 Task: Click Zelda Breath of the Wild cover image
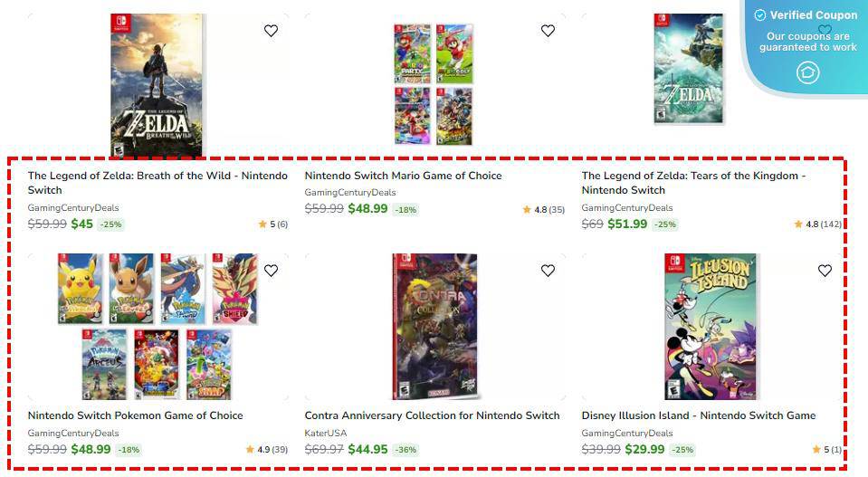point(157,86)
